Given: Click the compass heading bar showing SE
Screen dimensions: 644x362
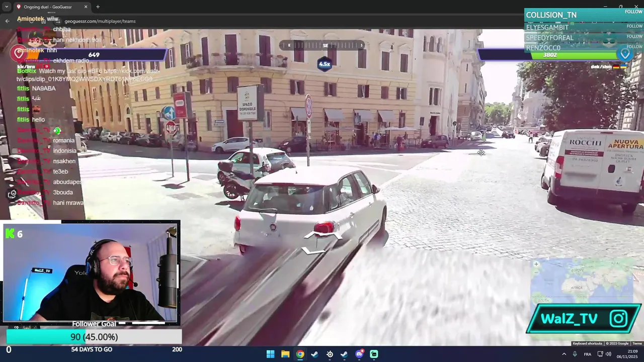Looking at the screenshot, I should [325, 45].
